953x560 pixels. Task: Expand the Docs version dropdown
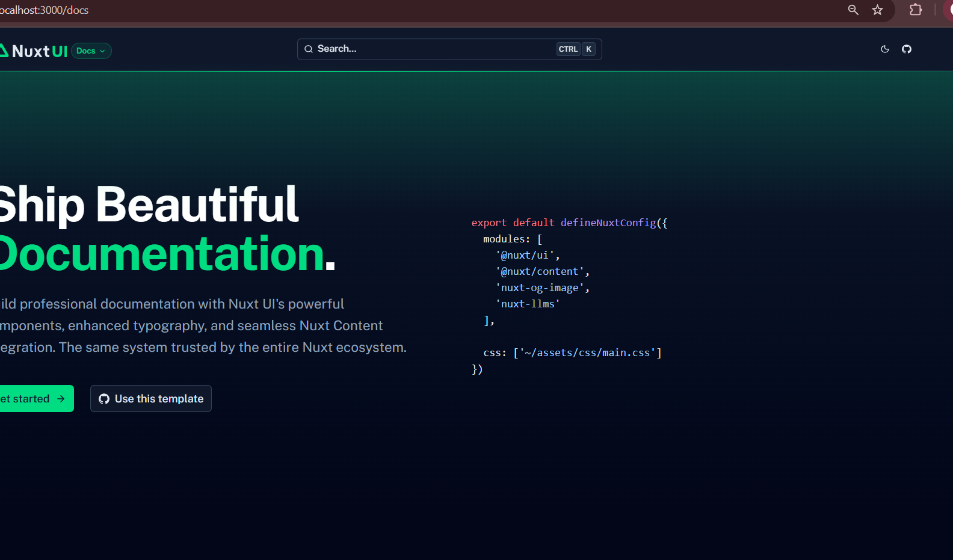tap(91, 51)
